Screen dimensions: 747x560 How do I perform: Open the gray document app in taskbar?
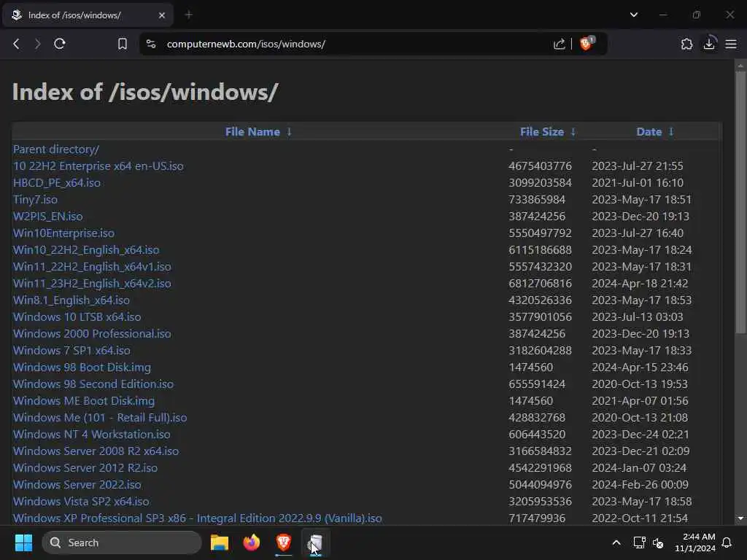pyautogui.click(x=315, y=542)
